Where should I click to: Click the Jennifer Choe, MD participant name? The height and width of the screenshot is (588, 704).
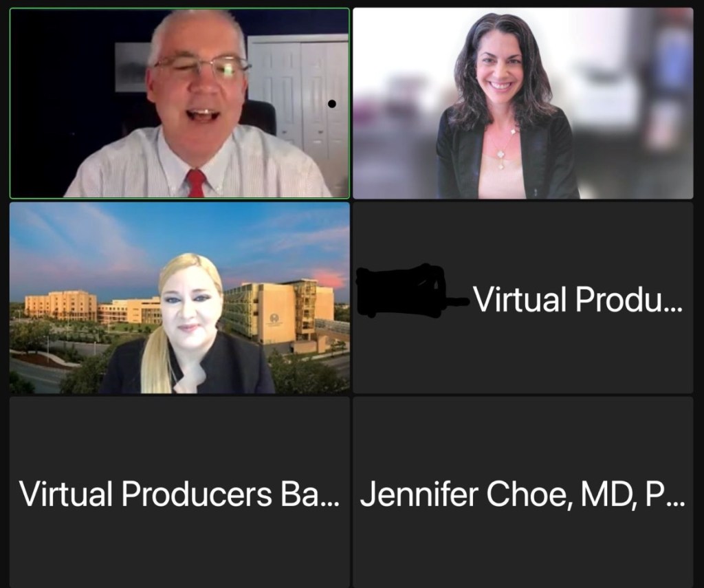(x=522, y=494)
